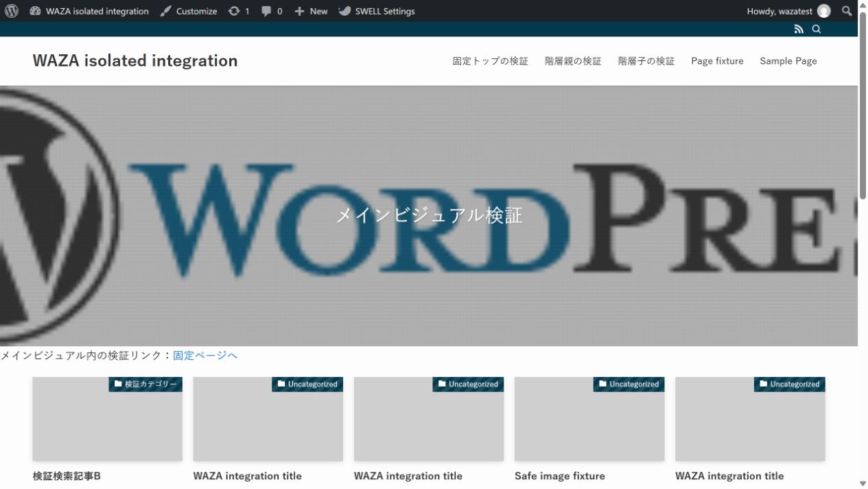Open the comments bubble showing 0

pyautogui.click(x=272, y=11)
